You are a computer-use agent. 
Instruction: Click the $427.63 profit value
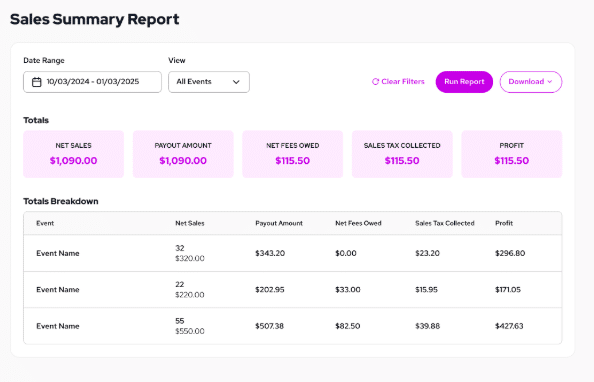click(x=509, y=326)
